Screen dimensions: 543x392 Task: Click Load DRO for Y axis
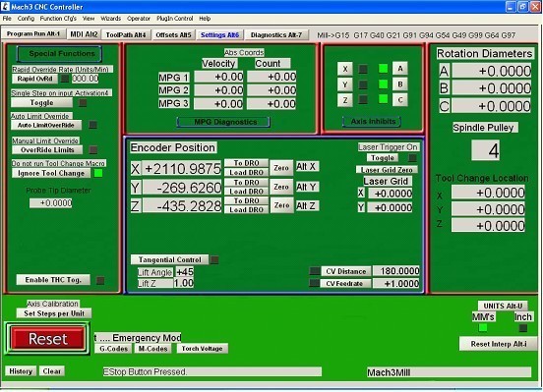click(x=246, y=191)
